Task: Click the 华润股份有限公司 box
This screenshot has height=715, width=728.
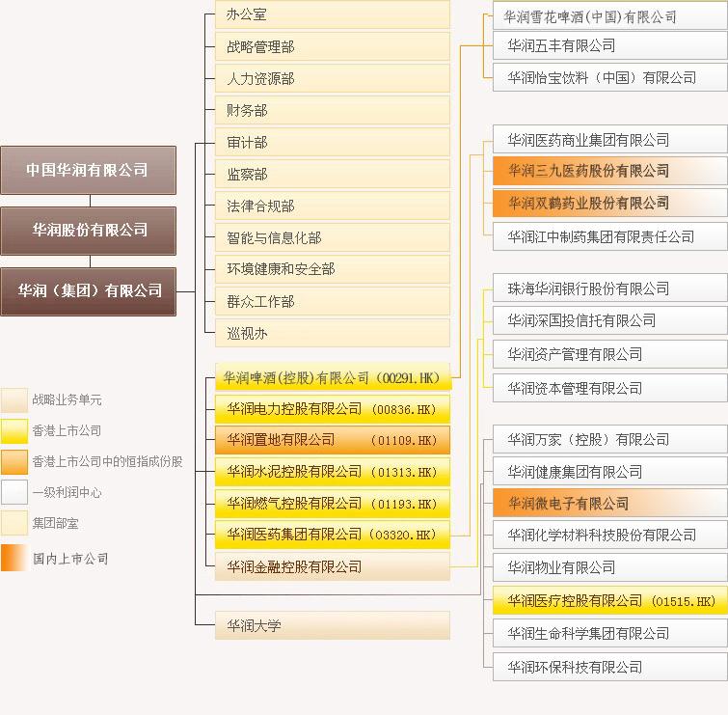Action: pyautogui.click(x=88, y=231)
